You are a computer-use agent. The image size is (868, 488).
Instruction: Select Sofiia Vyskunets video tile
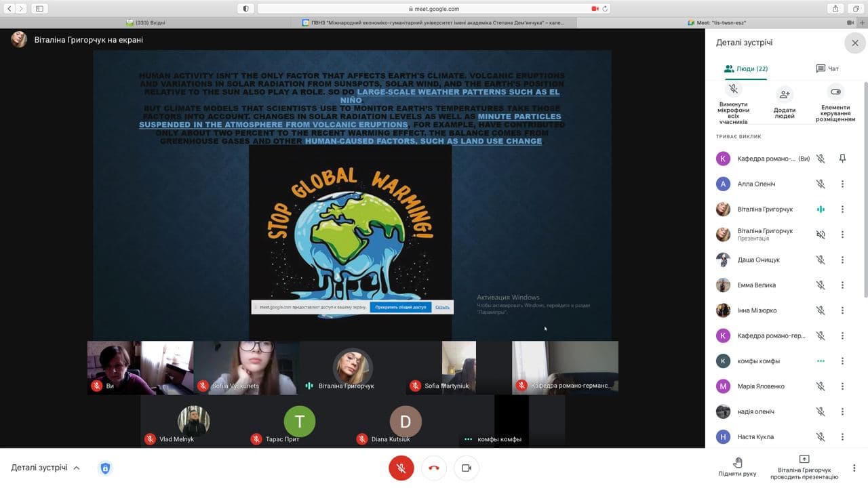pos(246,367)
